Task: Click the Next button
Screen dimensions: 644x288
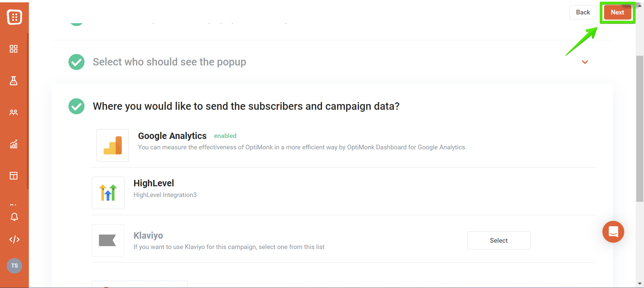Action: pos(618,12)
